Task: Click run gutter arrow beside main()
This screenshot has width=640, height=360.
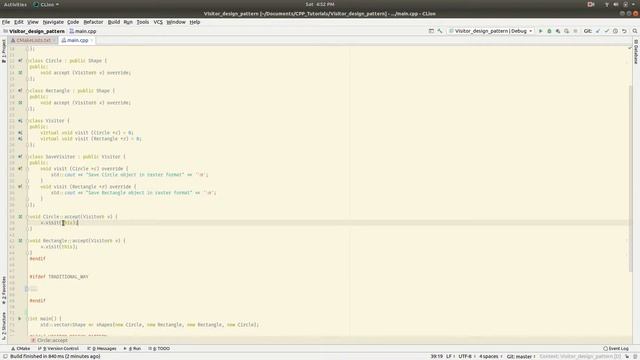Action: 20,318
